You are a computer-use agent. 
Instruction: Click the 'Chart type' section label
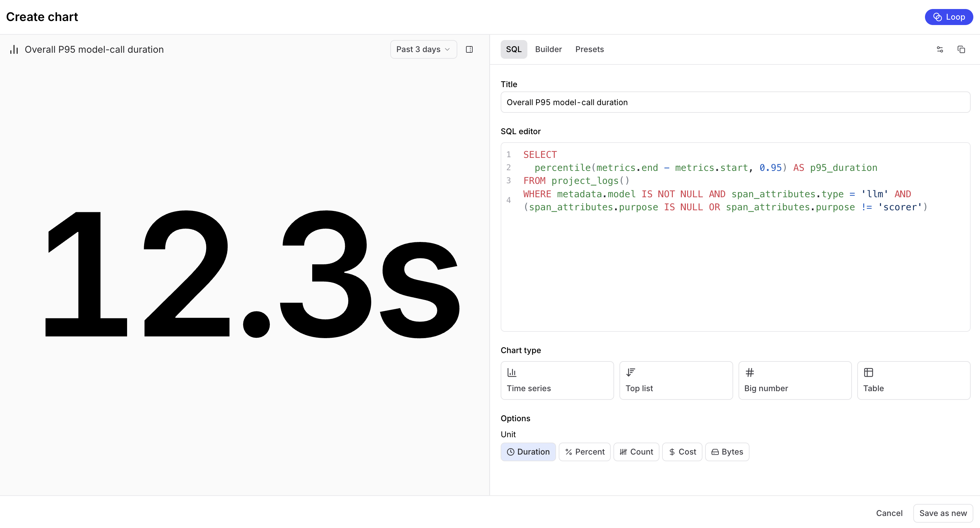tap(520, 350)
